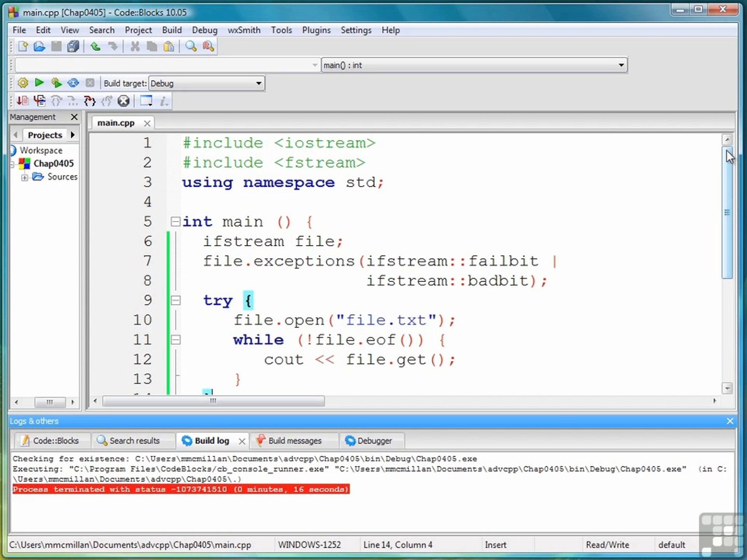Click the Step into debug icon
Viewport: 747px width, 560px height.
(x=90, y=101)
